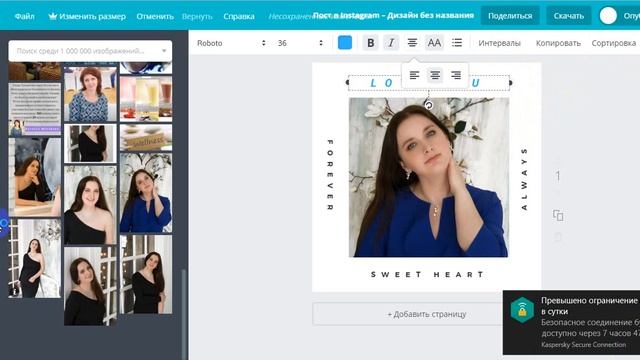Screen dimensions: 640x360
Task: Select the FOREVER vertical text
Action: (330, 175)
